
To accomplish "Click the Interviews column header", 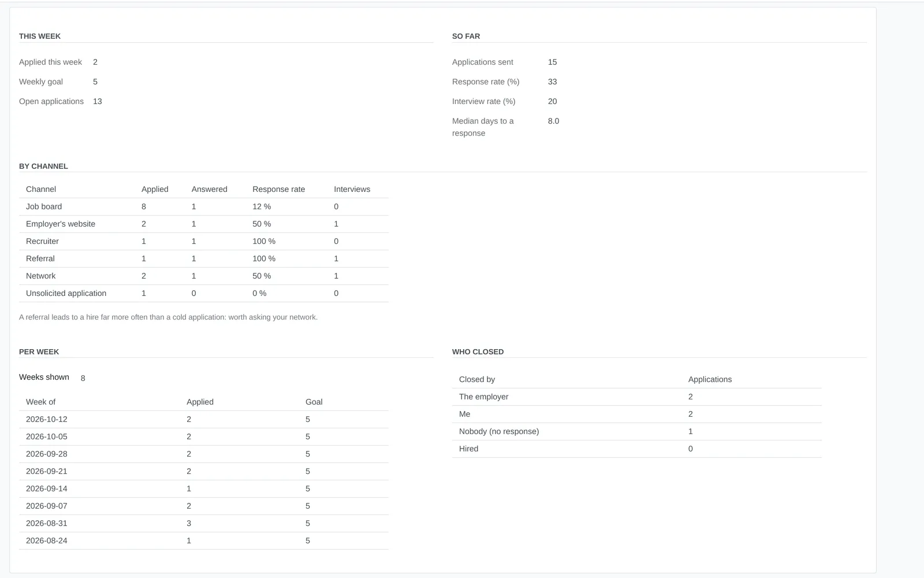I will 352,189.
